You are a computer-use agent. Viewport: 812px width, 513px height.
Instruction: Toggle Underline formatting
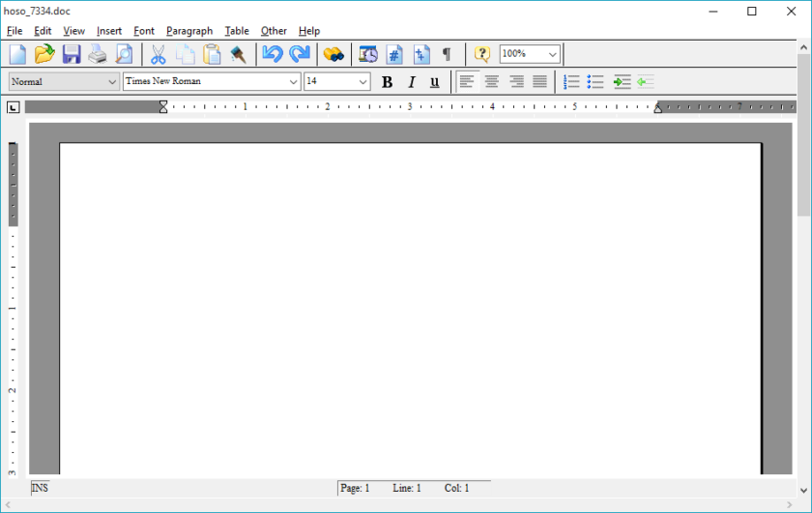tap(434, 82)
